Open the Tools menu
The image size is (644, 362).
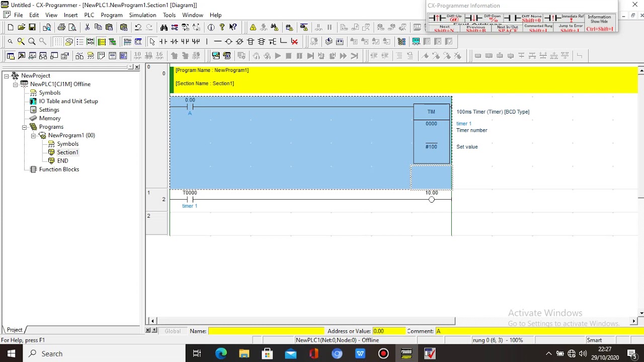[x=169, y=15]
